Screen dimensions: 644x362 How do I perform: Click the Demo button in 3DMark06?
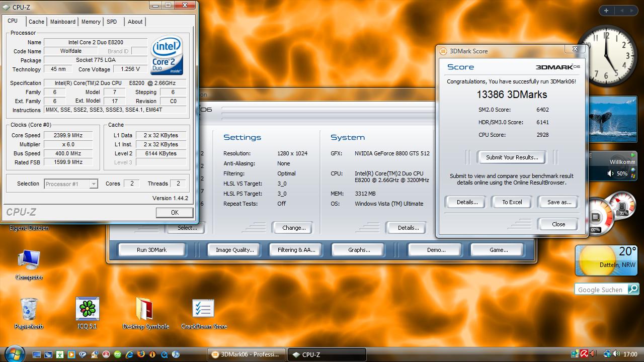point(436,250)
